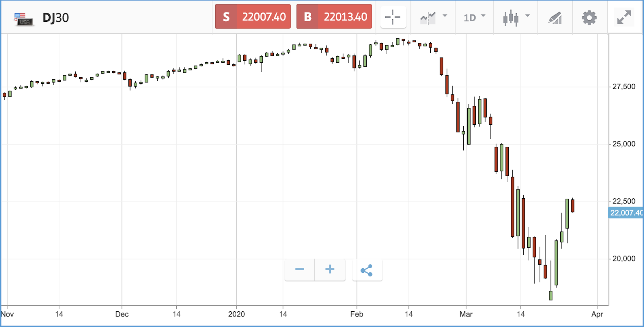Click the 22,007.40 current price label

(625, 213)
